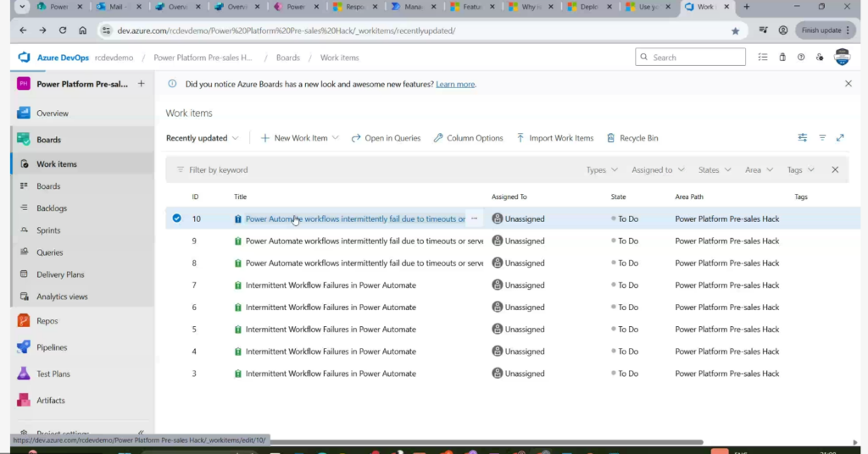This screenshot has width=868, height=454.
Task: Open the Pipelines hub
Action: [52, 348]
